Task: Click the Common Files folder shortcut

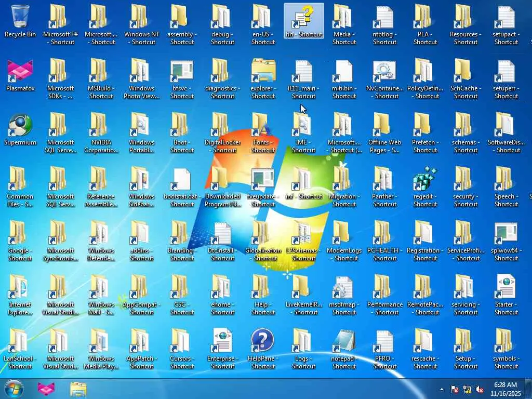Action: [x=20, y=187]
